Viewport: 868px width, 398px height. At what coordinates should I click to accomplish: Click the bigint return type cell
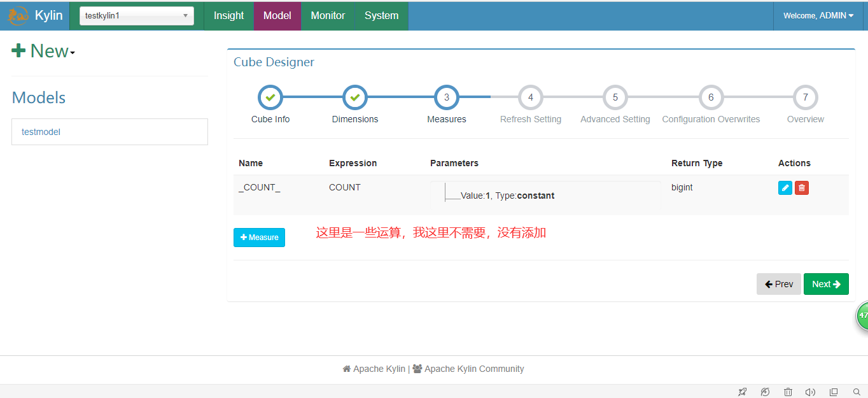click(682, 187)
